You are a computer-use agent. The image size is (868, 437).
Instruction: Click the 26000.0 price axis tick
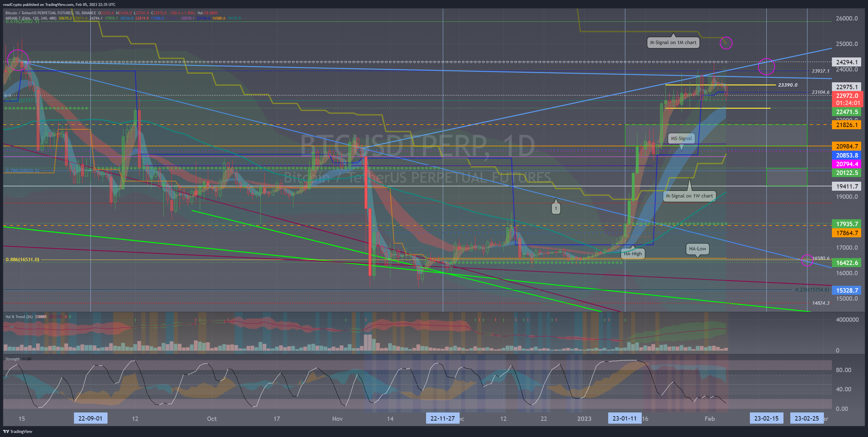pyautogui.click(x=847, y=18)
